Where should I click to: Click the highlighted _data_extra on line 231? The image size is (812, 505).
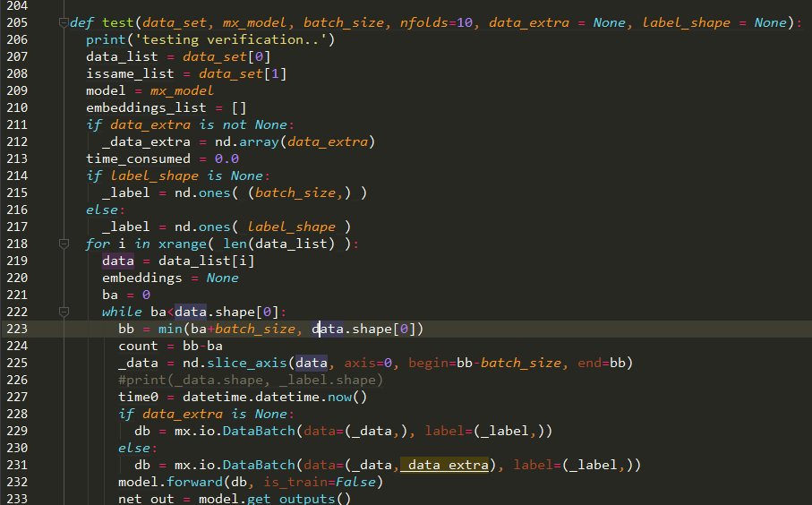(x=444, y=465)
